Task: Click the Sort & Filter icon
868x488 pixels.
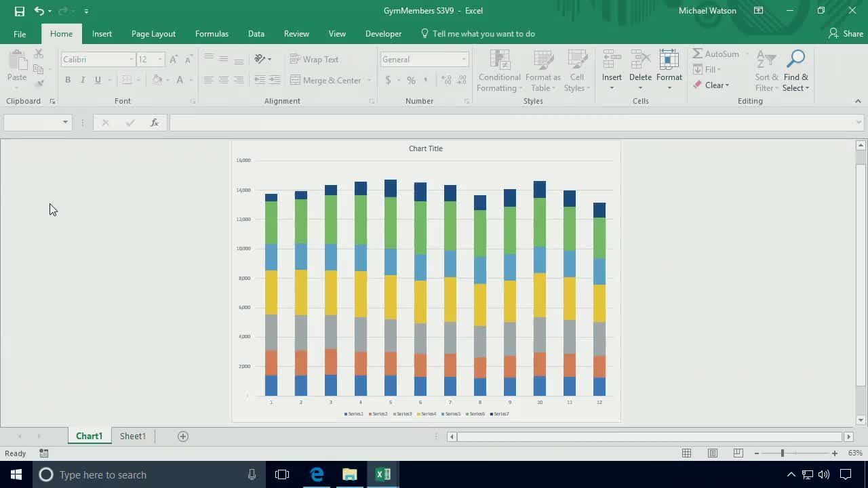Action: [766, 70]
